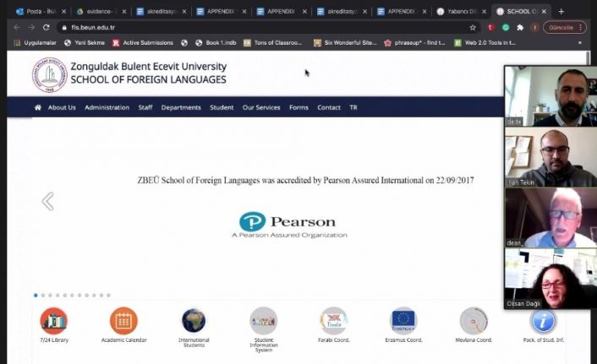Click the browser forward arrow
The image size is (597, 364).
tap(31, 27)
